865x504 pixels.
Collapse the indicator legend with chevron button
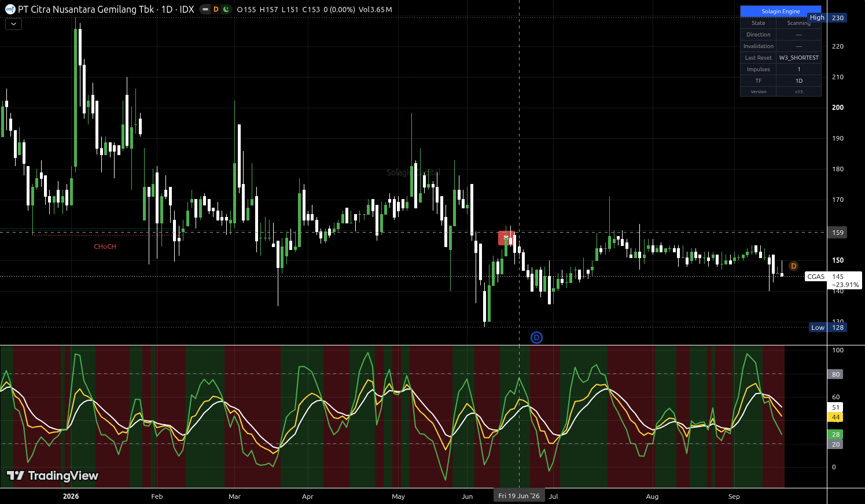coord(13,24)
